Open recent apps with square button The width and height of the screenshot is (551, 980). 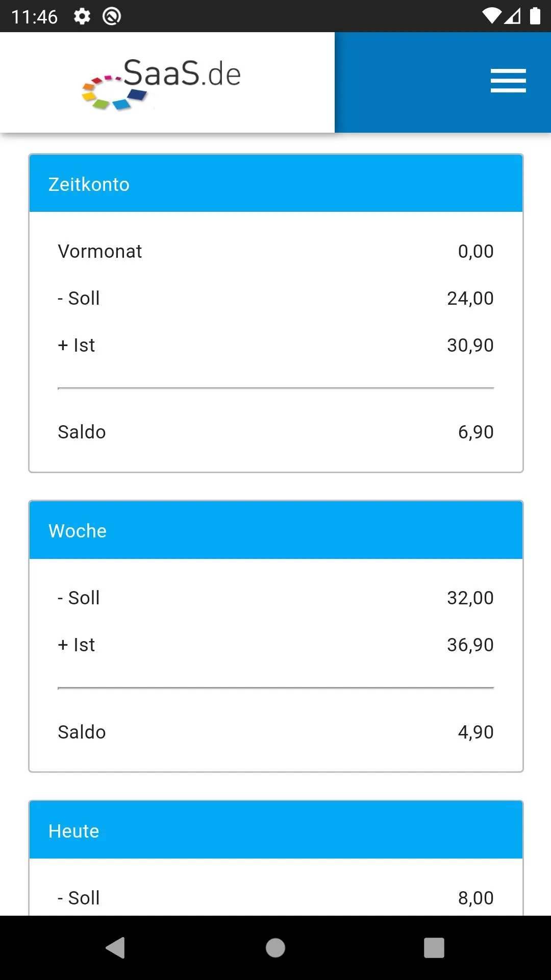tap(434, 948)
